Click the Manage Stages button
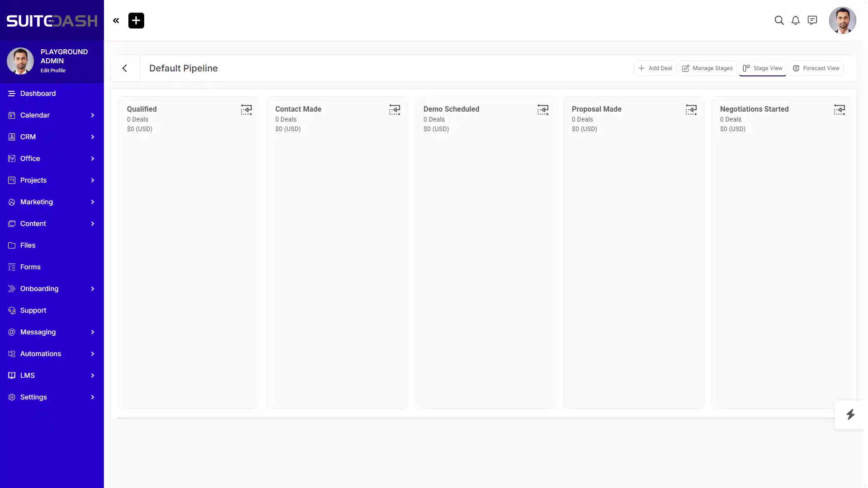The image size is (868, 488). coord(708,68)
